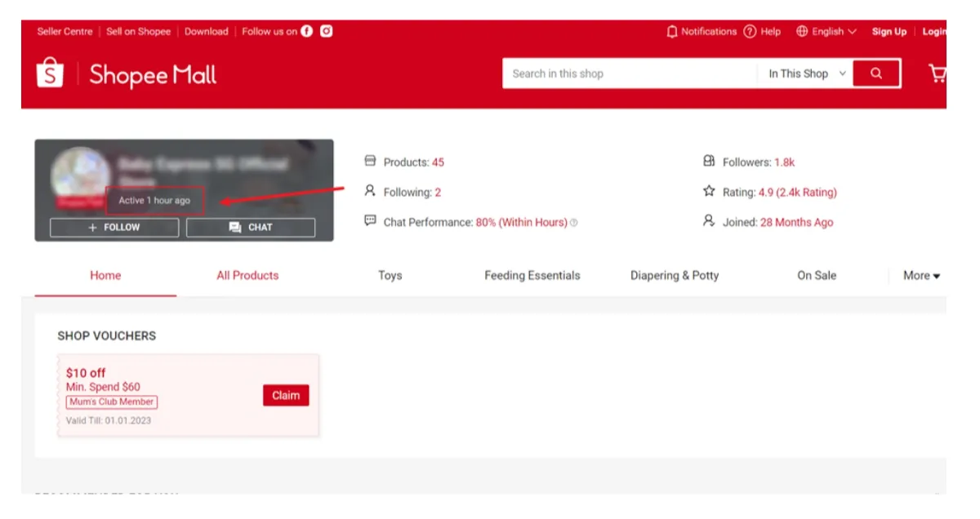Start a chat with the seller

pyautogui.click(x=251, y=228)
